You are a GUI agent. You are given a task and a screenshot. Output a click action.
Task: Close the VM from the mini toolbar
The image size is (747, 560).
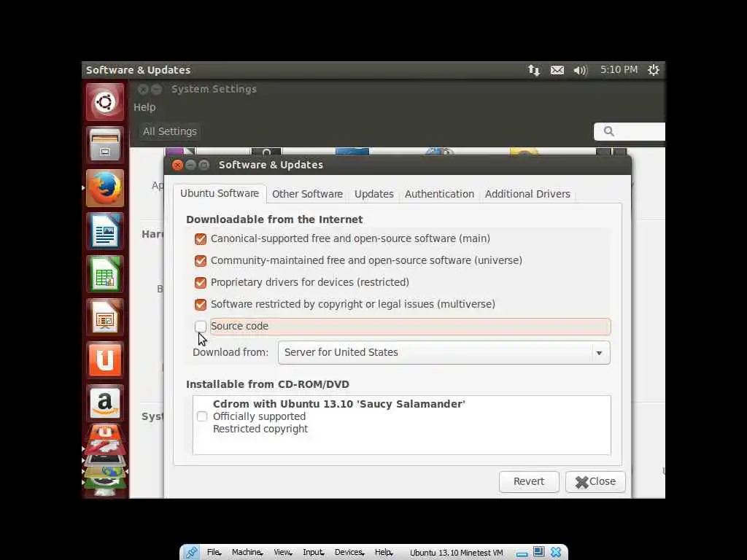click(555, 553)
